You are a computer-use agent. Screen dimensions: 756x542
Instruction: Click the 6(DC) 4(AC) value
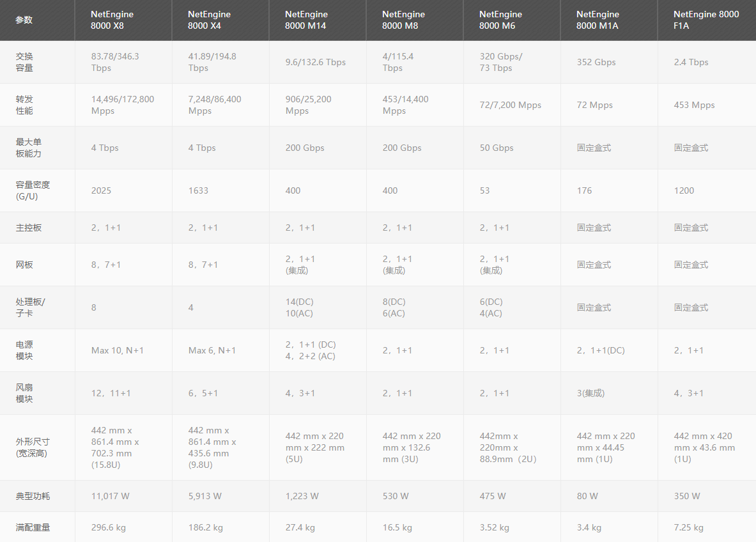491,307
